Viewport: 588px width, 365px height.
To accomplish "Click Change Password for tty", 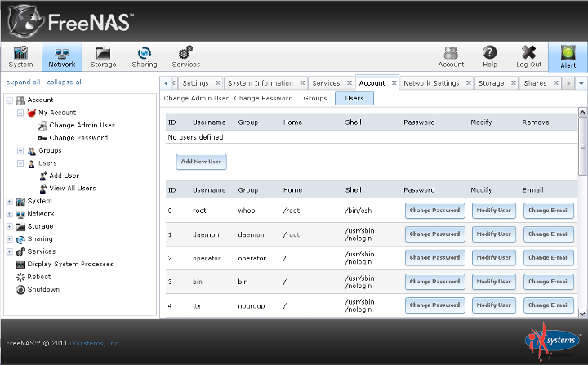I will (435, 305).
